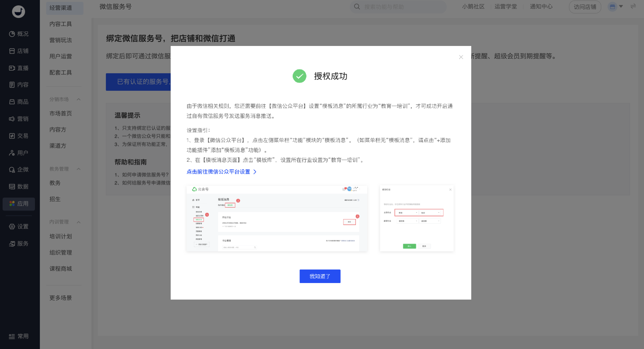Select 经营渠道 menu item
This screenshot has width=644, height=349.
65,8
